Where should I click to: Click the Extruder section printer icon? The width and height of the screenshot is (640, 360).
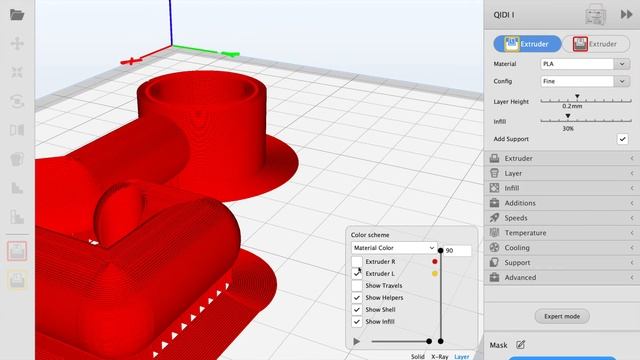click(494, 158)
